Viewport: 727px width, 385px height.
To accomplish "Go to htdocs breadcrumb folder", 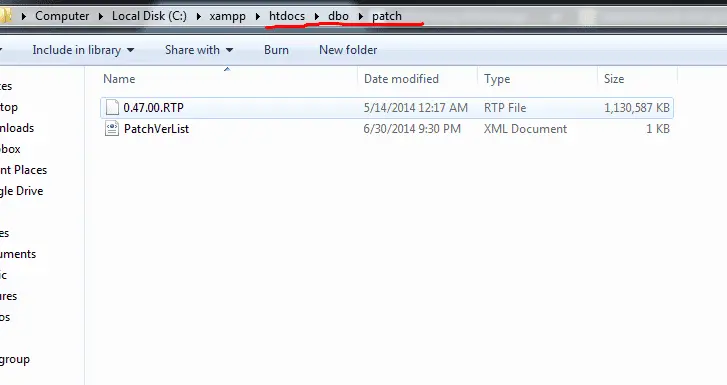I will point(287,16).
